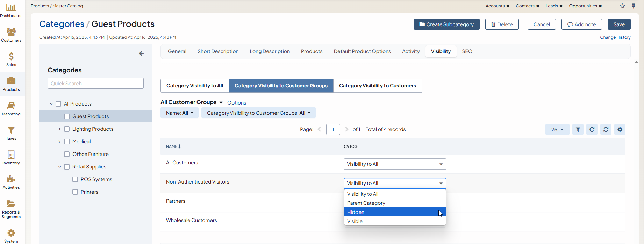Close the Accounts pinned shortcut

click(508, 6)
